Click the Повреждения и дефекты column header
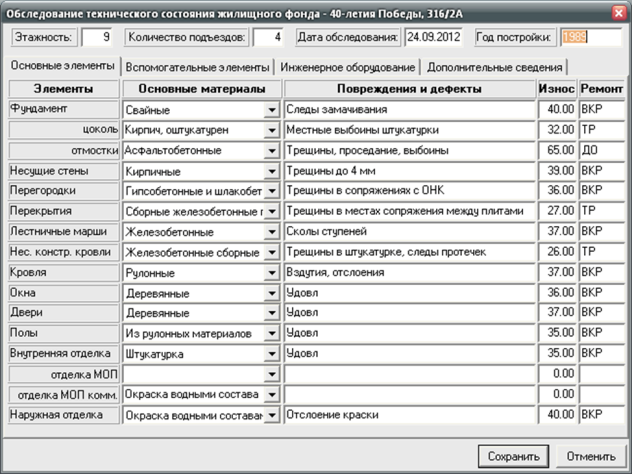Viewport: 632px width, 474px height. (410, 89)
